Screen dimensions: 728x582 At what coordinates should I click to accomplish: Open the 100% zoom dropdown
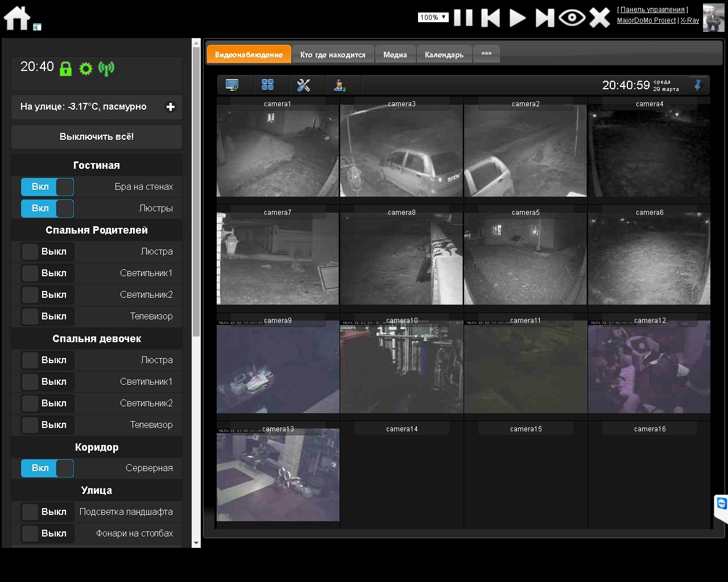click(433, 18)
